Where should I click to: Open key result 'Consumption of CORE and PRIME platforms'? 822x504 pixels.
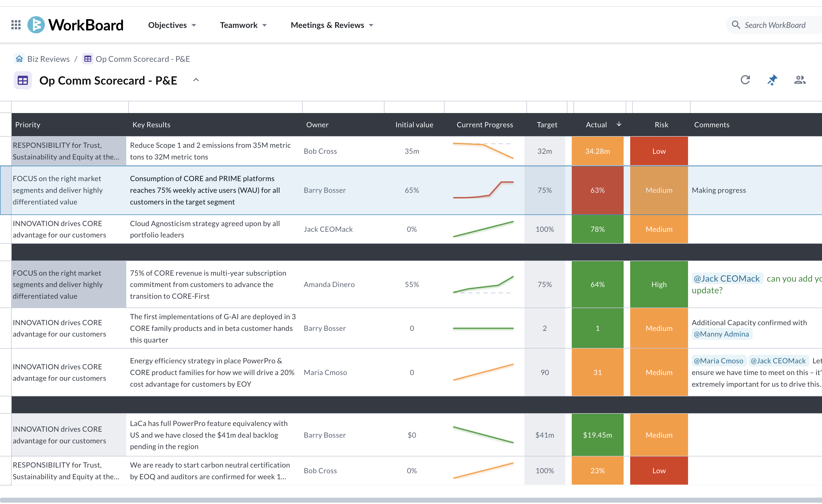pyautogui.click(x=205, y=190)
